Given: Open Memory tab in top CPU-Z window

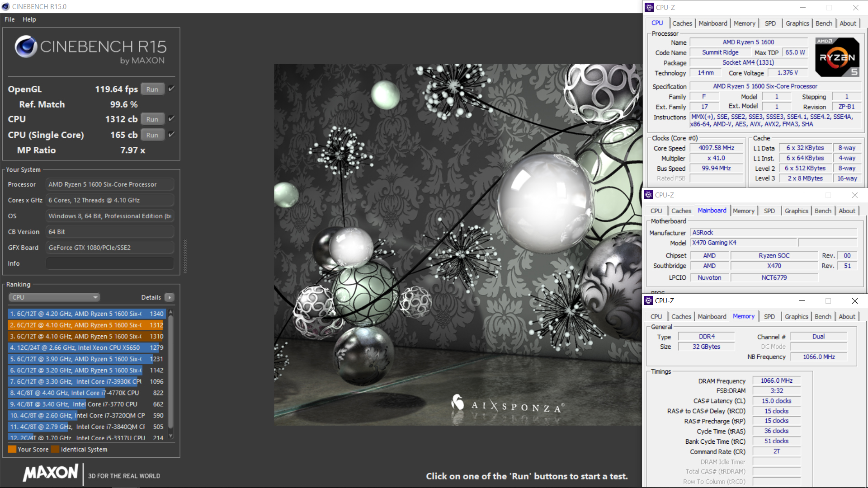Looking at the screenshot, I should click(x=744, y=23).
